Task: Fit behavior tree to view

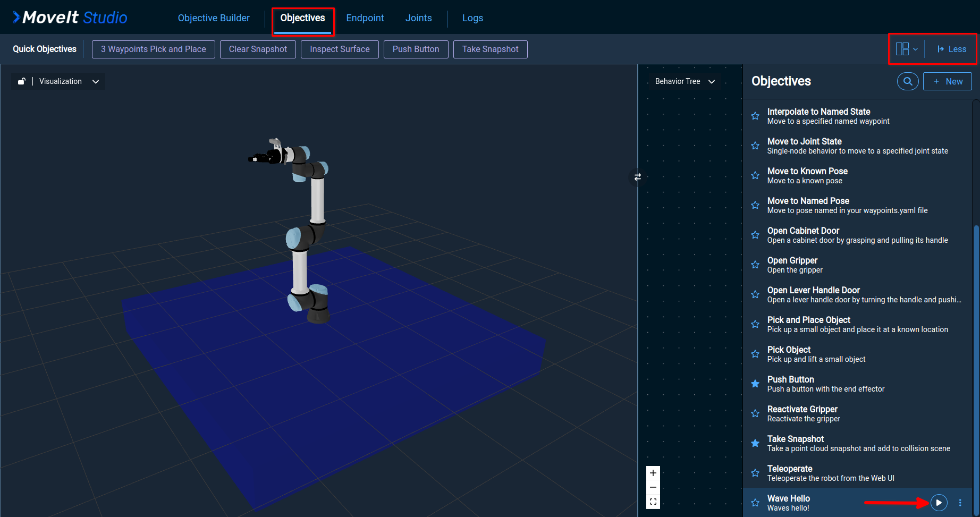Action: 653,502
